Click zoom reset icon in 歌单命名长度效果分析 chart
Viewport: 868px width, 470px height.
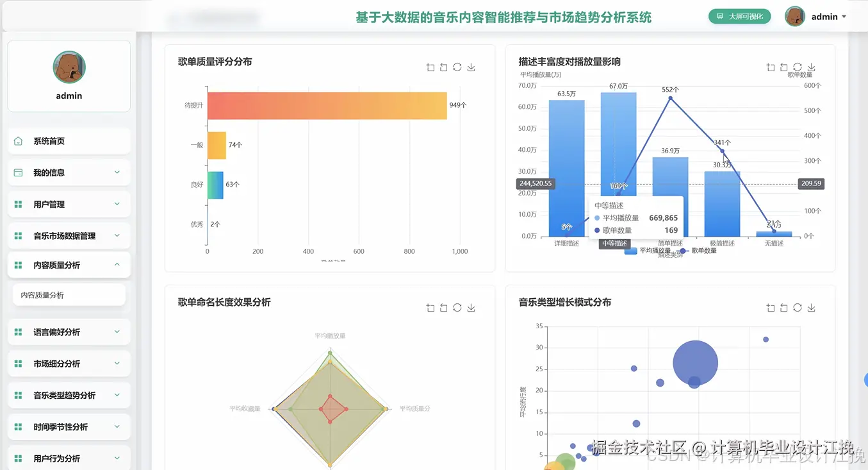click(x=443, y=308)
